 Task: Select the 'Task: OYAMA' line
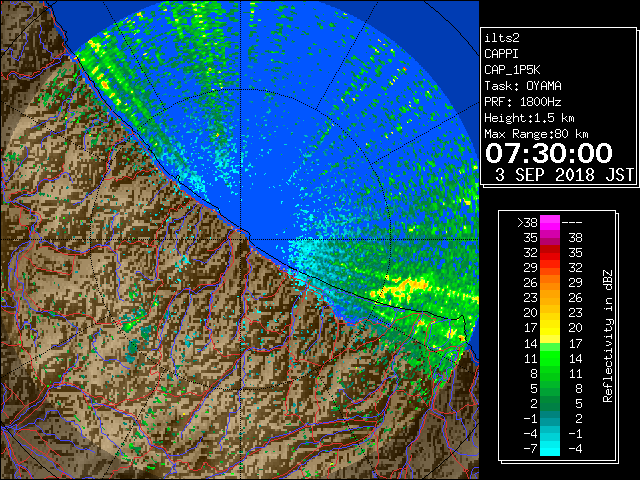pyautogui.click(x=523, y=86)
